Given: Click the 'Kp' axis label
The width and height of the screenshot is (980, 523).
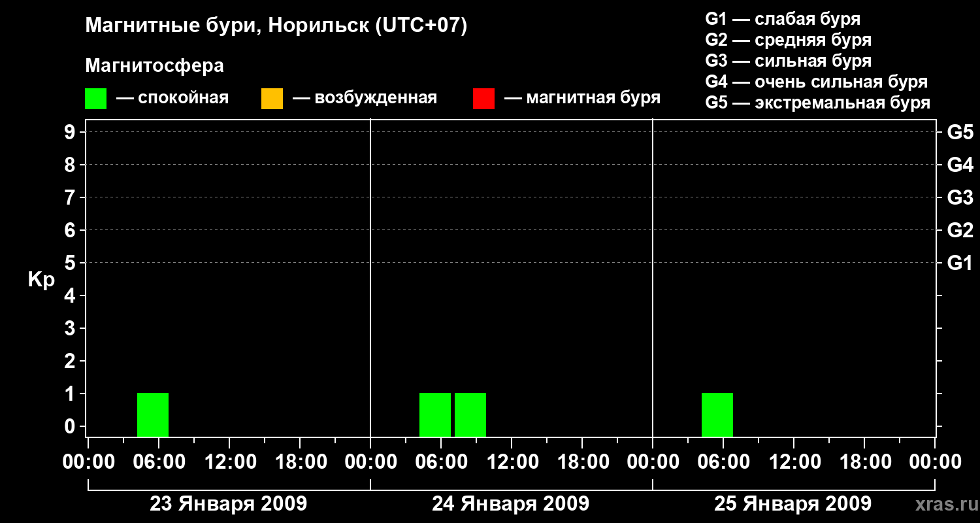Looking at the screenshot, I should pos(41,280).
